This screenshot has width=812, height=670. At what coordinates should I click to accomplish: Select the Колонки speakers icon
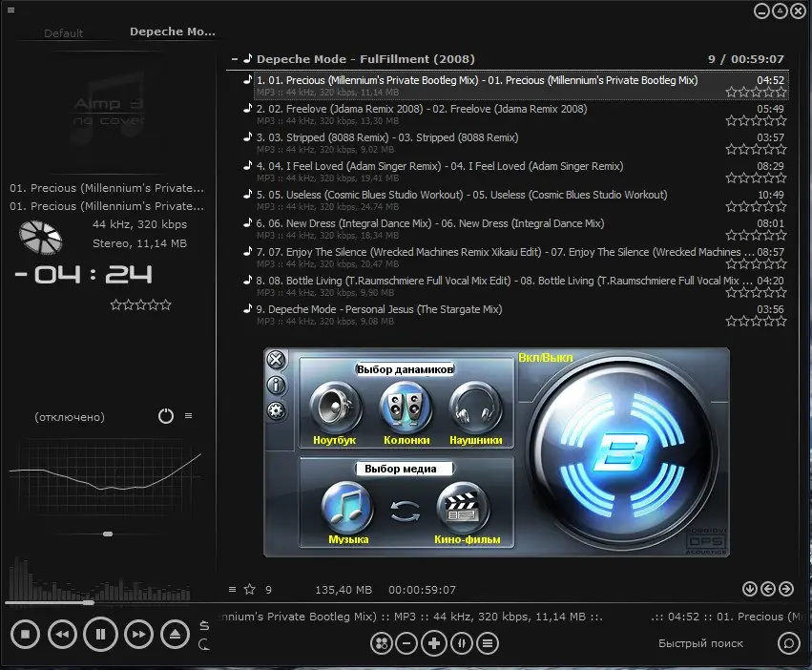click(x=406, y=408)
